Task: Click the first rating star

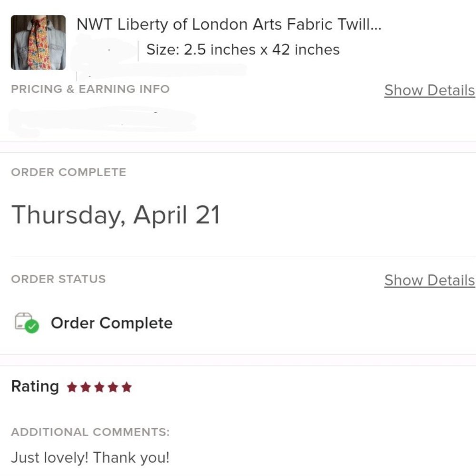Action: 72,387
